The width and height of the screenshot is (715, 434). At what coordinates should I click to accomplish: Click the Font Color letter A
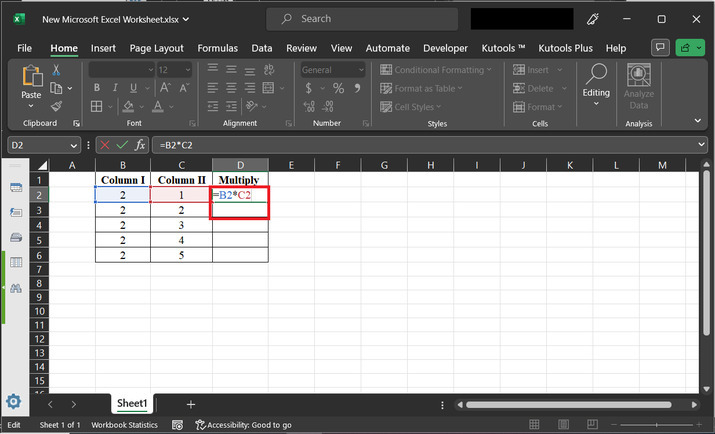click(158, 107)
